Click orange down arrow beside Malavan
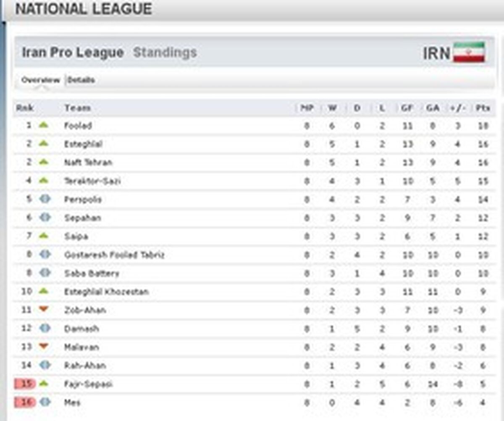The width and height of the screenshot is (504, 421). [44, 346]
